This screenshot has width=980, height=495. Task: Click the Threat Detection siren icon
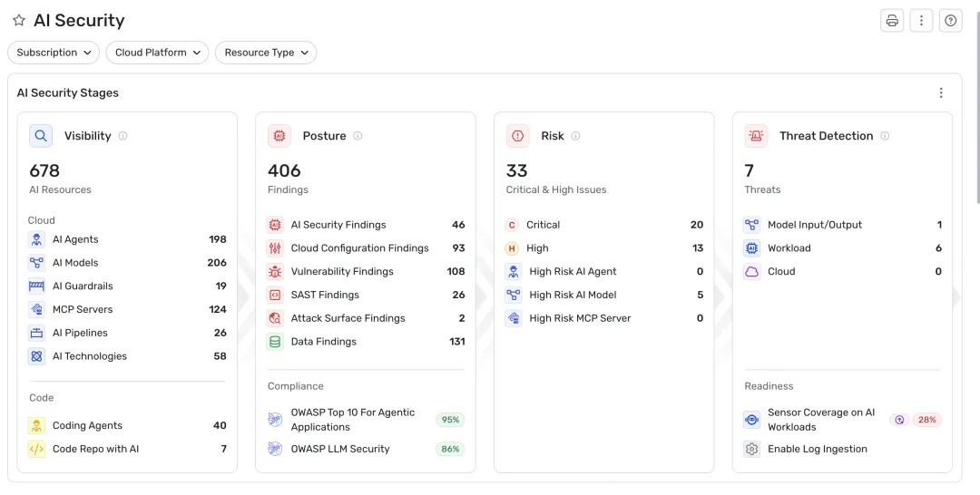(756, 136)
